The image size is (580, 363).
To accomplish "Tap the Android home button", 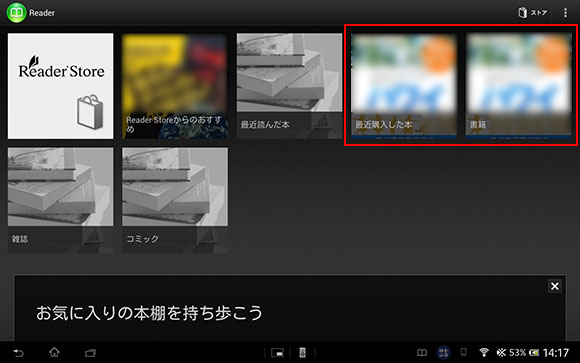I will [54, 352].
